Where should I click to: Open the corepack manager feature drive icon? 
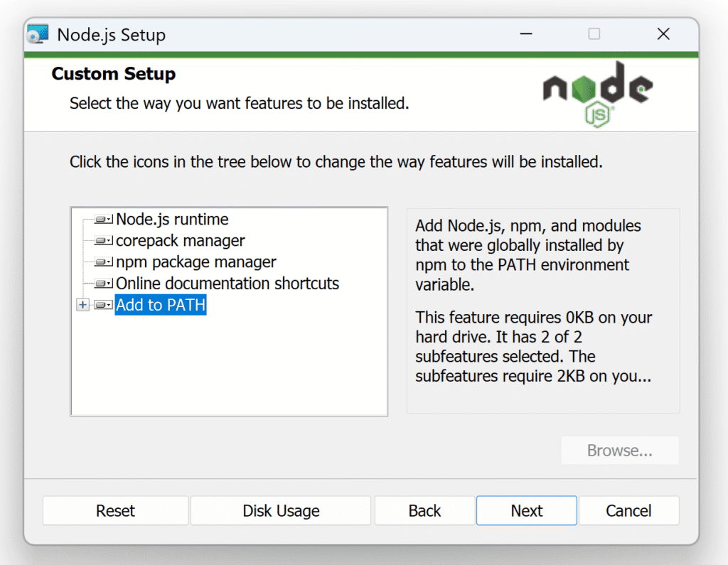coord(103,240)
